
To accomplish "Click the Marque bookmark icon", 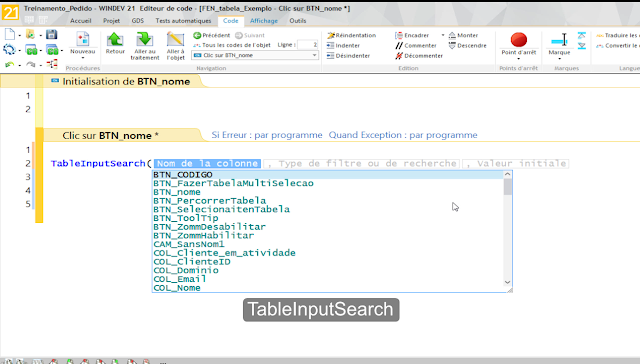I will tap(559, 40).
